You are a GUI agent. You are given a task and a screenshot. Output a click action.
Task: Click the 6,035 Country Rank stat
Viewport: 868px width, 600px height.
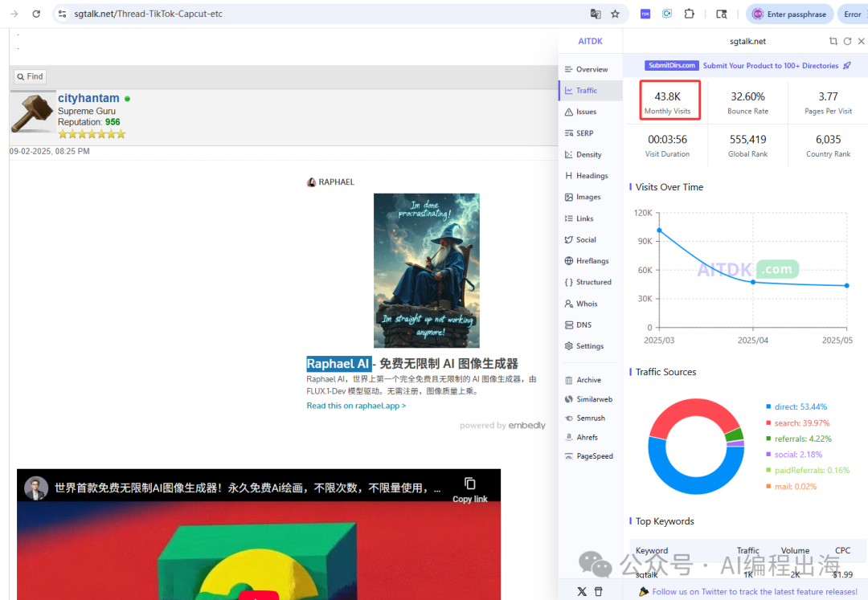(828, 145)
